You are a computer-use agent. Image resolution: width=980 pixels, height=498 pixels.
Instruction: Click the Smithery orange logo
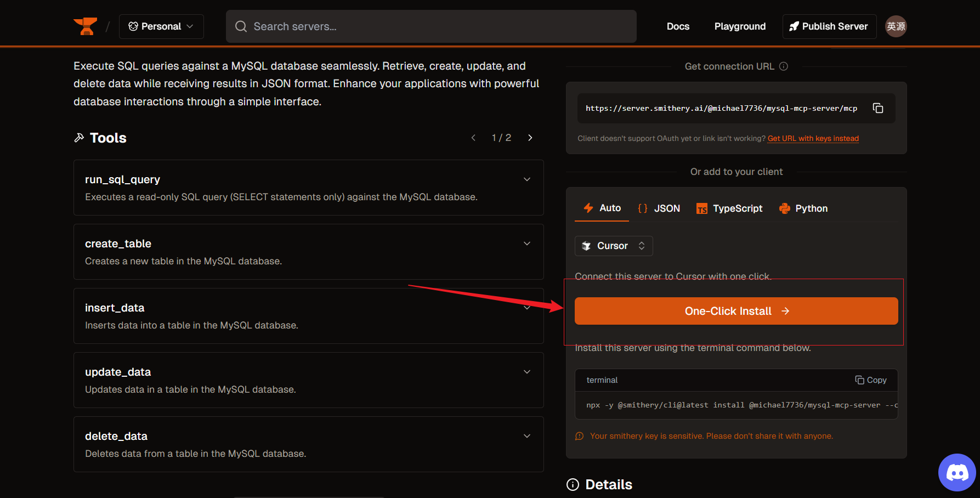[85, 26]
